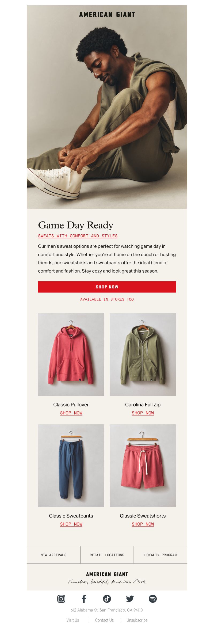Open Shop Now under Carolina Full Zip
The height and width of the screenshot is (644, 214).
click(143, 413)
